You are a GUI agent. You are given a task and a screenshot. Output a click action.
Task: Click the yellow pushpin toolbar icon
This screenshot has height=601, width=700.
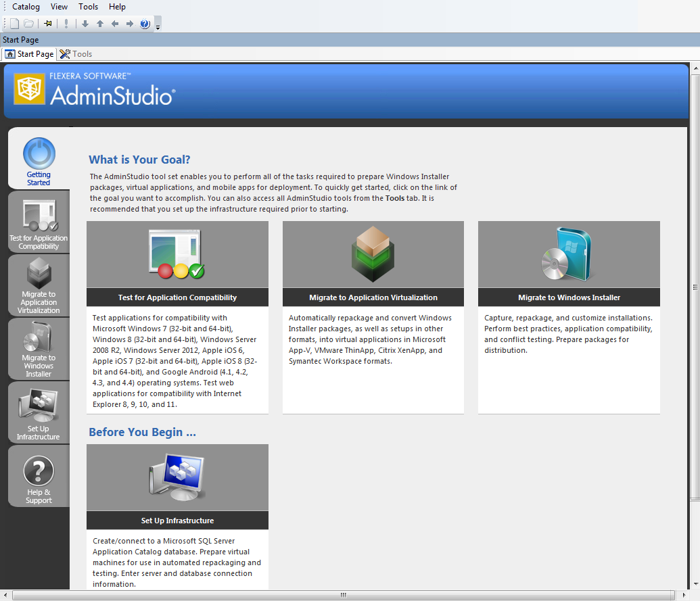pyautogui.click(x=48, y=24)
